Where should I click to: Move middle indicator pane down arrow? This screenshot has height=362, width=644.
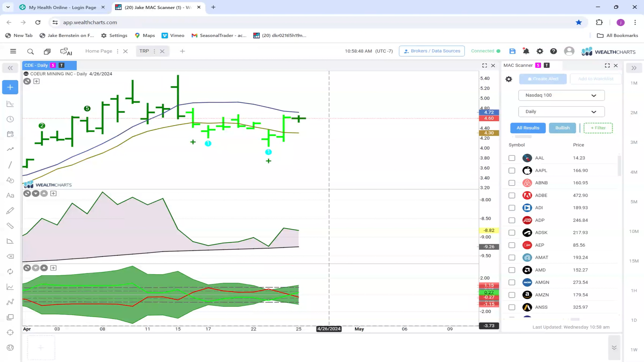[x=36, y=193]
